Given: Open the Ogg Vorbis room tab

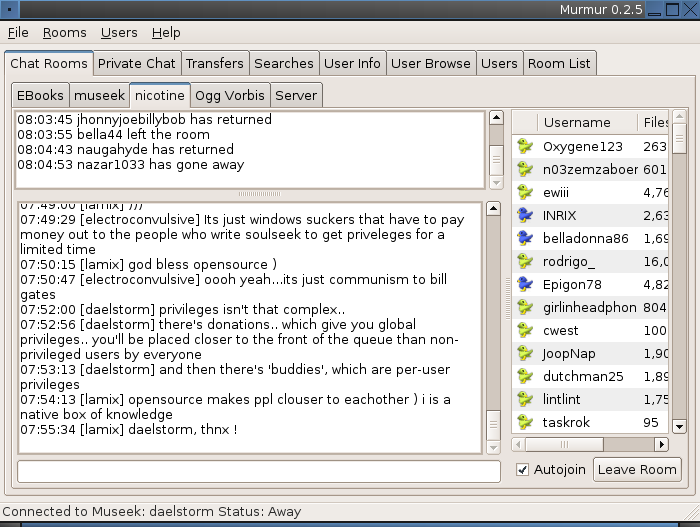Looking at the screenshot, I should tap(230, 95).
